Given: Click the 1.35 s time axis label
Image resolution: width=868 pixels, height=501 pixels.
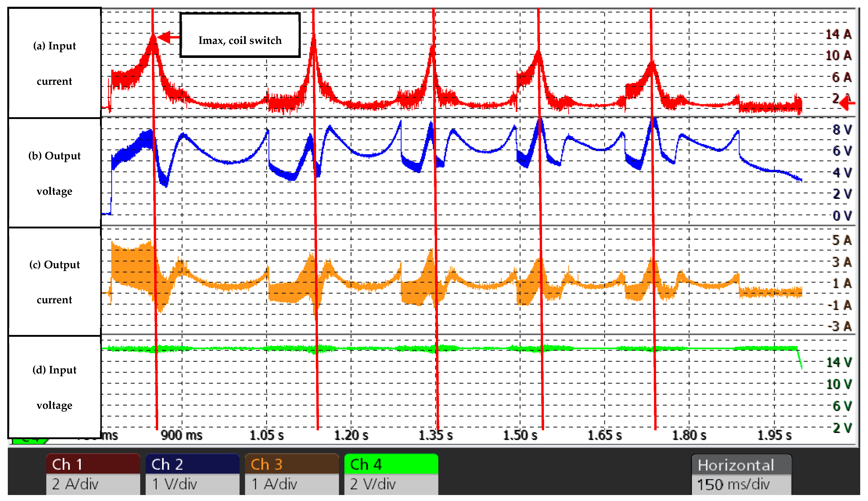Looking at the screenshot, I should coord(436,435).
